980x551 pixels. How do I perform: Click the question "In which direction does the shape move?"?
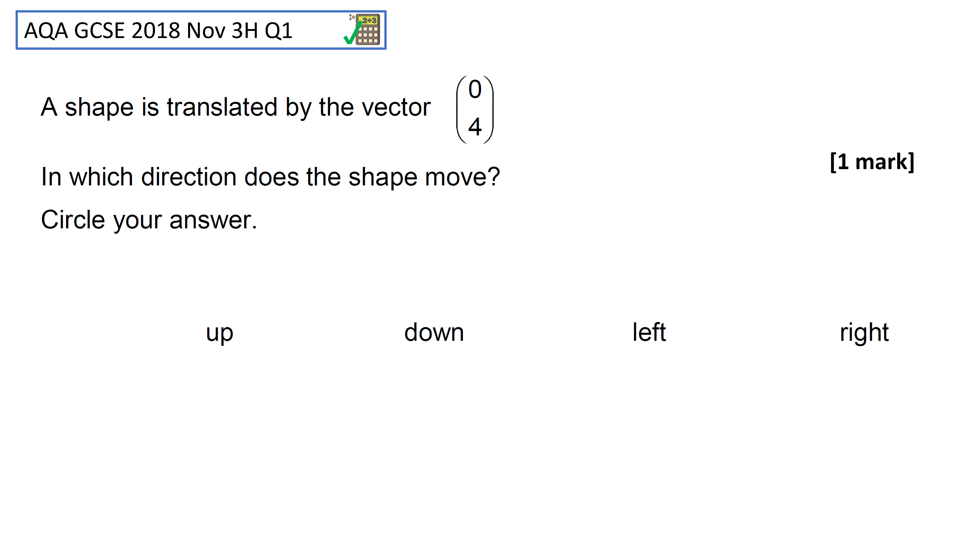pyautogui.click(x=271, y=177)
